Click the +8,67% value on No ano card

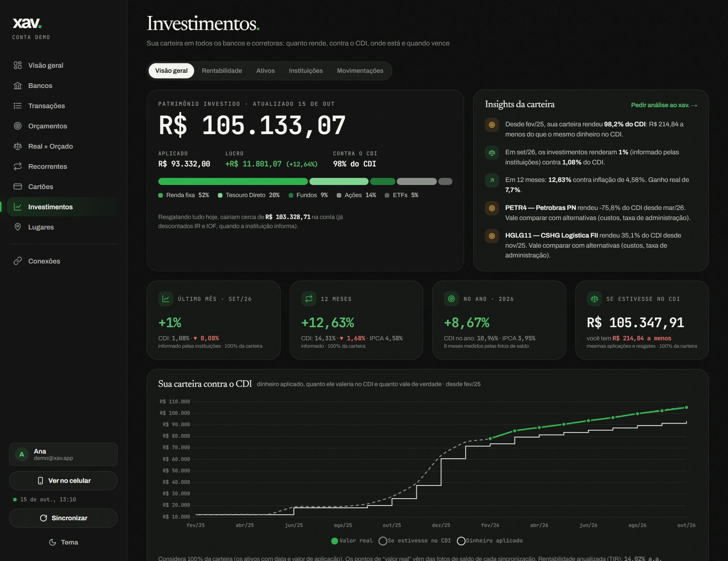point(467,323)
